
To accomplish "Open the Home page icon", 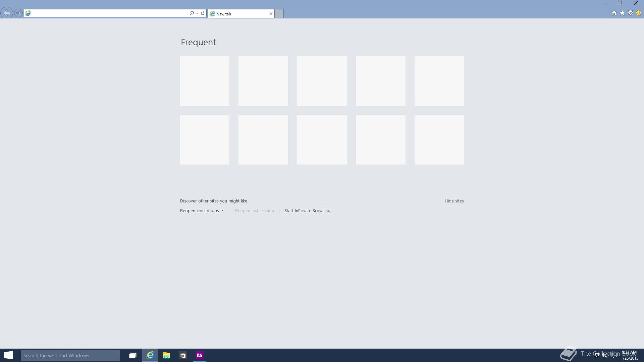I will coord(614,13).
